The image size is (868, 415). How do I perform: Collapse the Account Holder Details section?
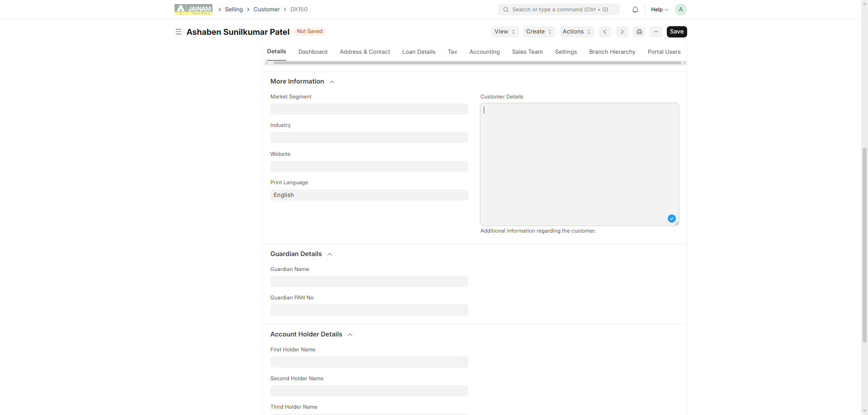(x=350, y=335)
